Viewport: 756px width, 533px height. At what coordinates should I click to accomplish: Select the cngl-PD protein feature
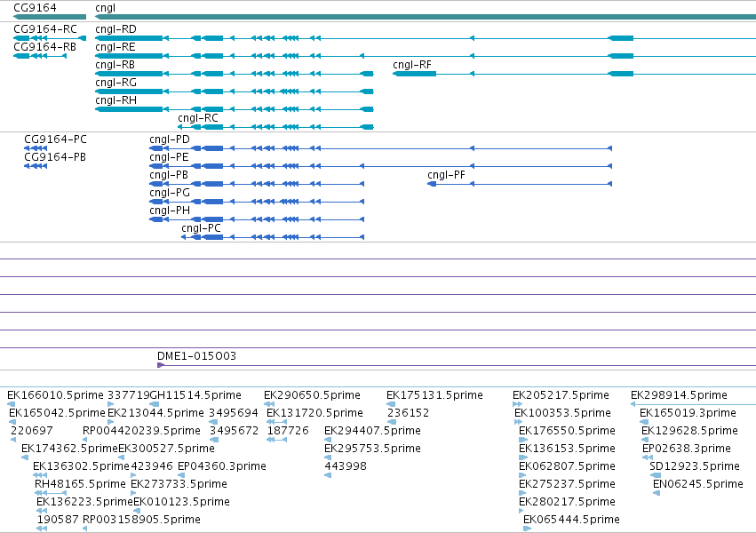169,139
